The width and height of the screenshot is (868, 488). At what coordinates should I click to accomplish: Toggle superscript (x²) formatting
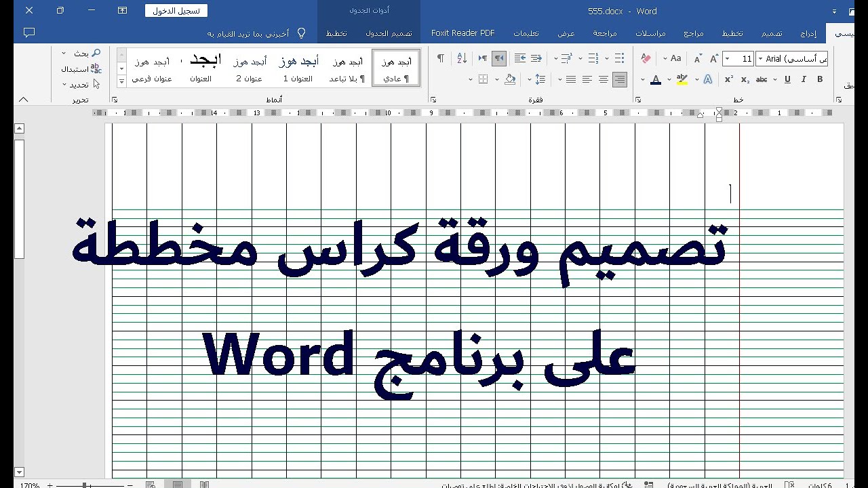click(729, 79)
